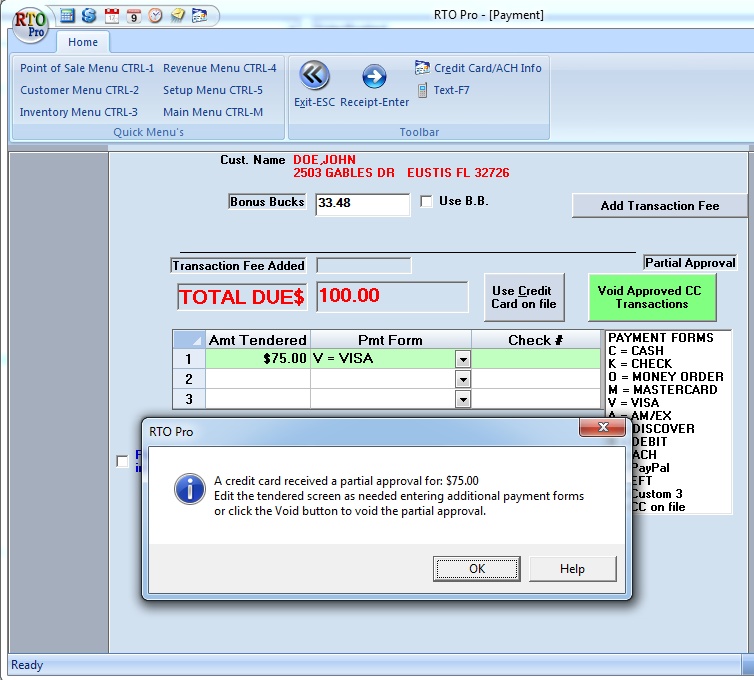Expand Pmt Form dropdown in row 2

[462, 379]
